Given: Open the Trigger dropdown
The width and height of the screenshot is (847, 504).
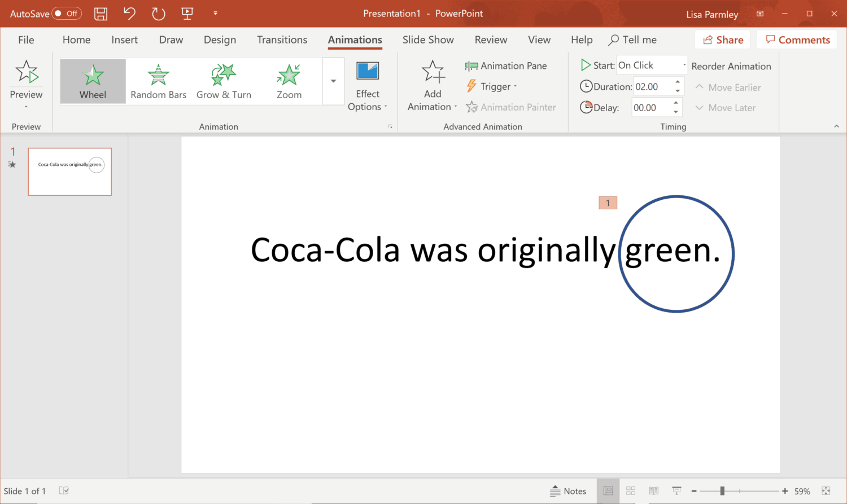Looking at the screenshot, I should pos(491,86).
